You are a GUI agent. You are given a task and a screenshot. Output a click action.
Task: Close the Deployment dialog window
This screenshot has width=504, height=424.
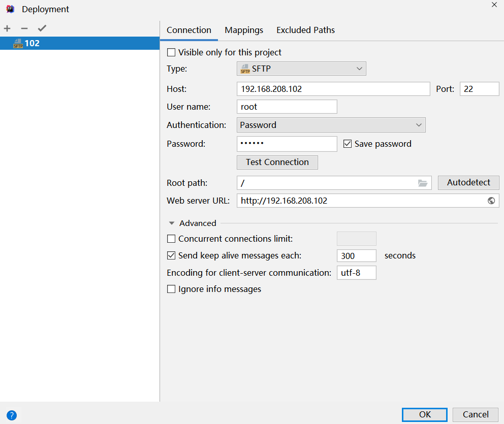click(494, 5)
